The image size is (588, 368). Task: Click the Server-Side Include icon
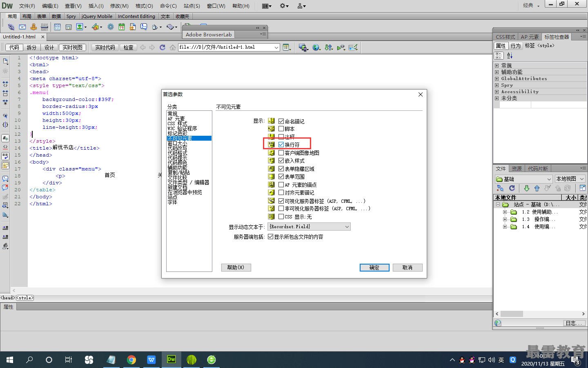(133, 27)
